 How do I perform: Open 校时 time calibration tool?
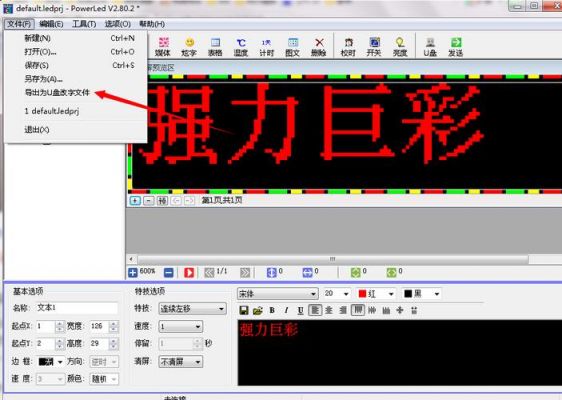348,47
